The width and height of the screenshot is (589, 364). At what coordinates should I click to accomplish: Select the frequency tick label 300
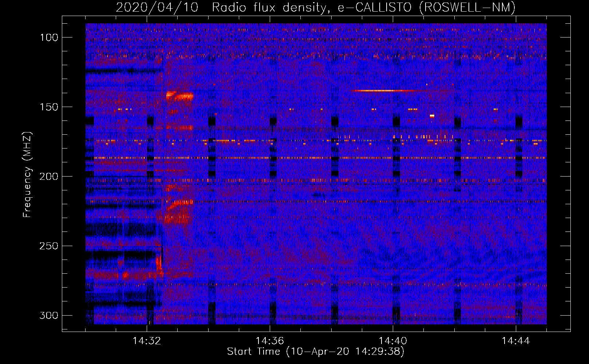[49, 315]
